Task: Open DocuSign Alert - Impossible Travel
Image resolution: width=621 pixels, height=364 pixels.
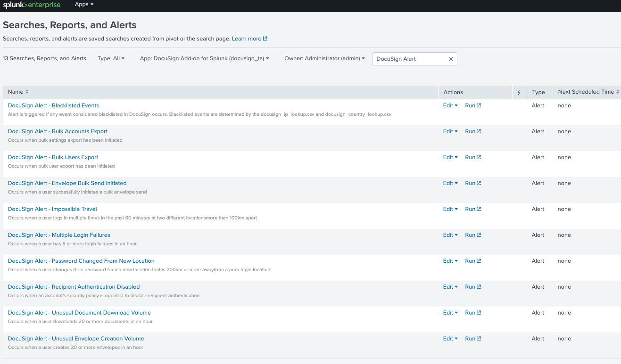Action: pos(52,209)
